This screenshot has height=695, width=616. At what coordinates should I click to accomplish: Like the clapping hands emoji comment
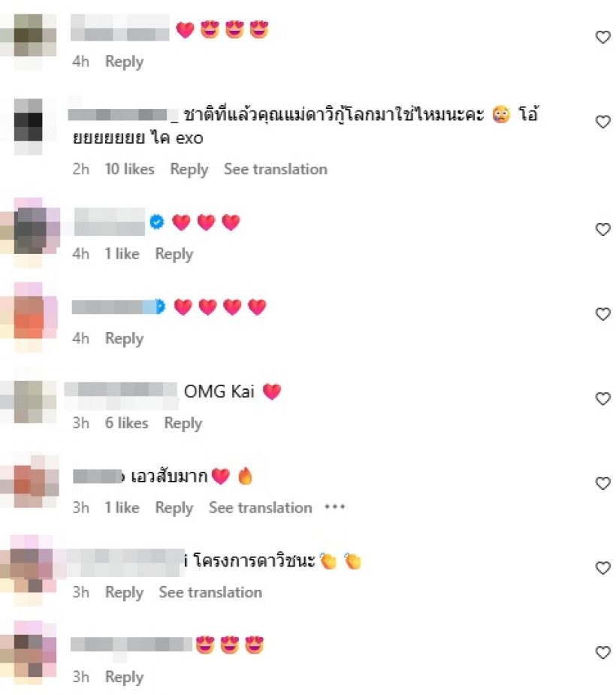coord(602,568)
